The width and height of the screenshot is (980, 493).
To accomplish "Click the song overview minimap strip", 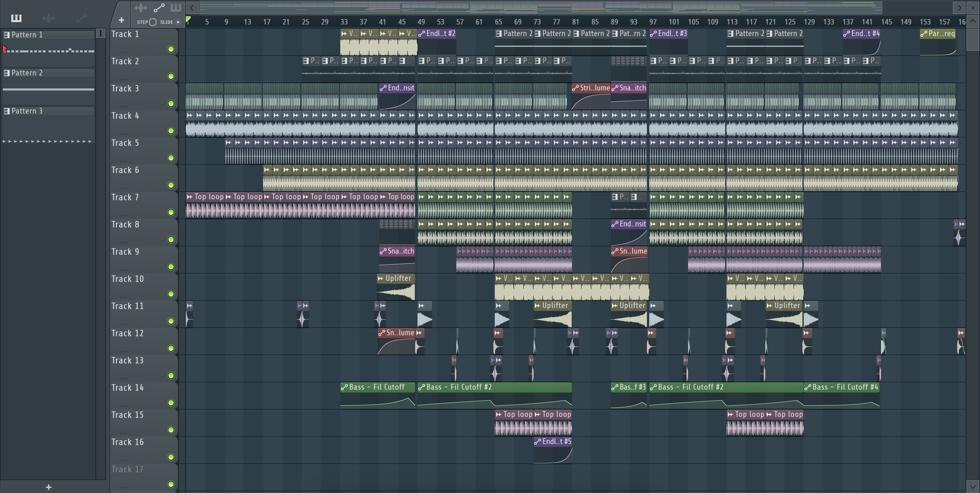I will [541, 7].
